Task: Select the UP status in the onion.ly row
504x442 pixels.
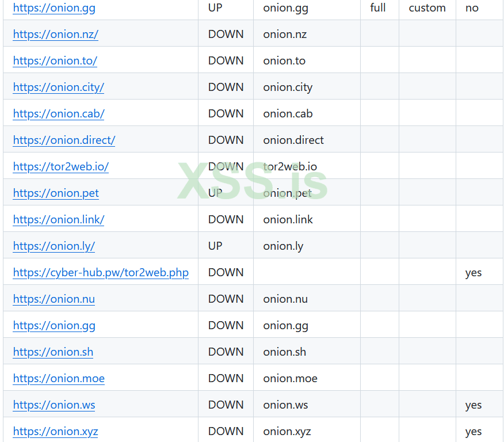Action: [215, 246]
